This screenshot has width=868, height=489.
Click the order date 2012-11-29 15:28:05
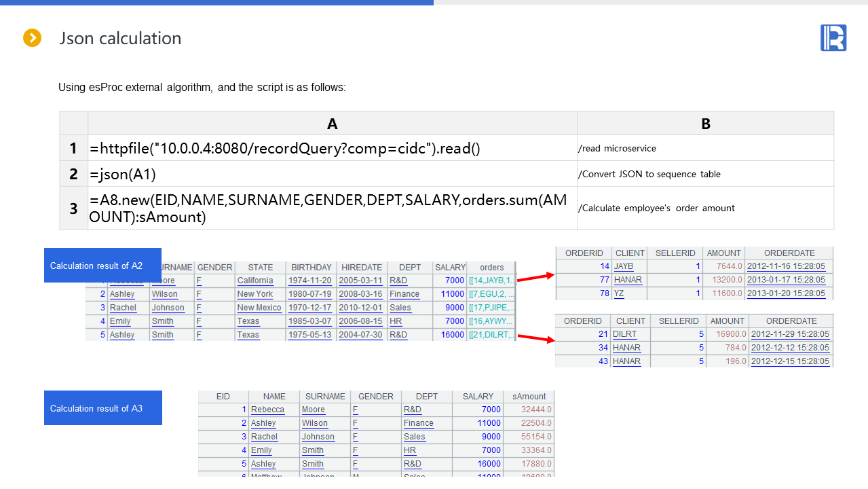pos(790,334)
